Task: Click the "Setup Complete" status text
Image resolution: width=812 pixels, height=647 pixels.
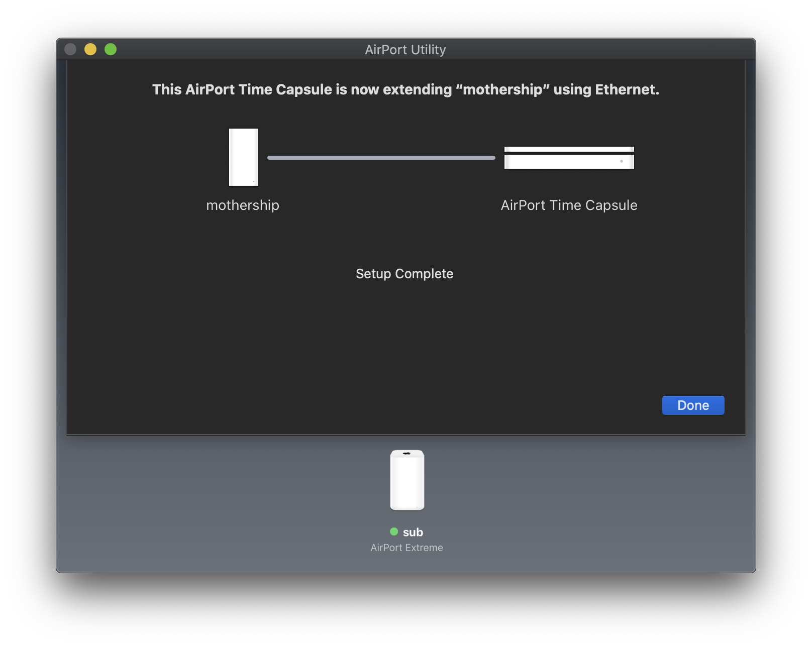Action: (404, 274)
